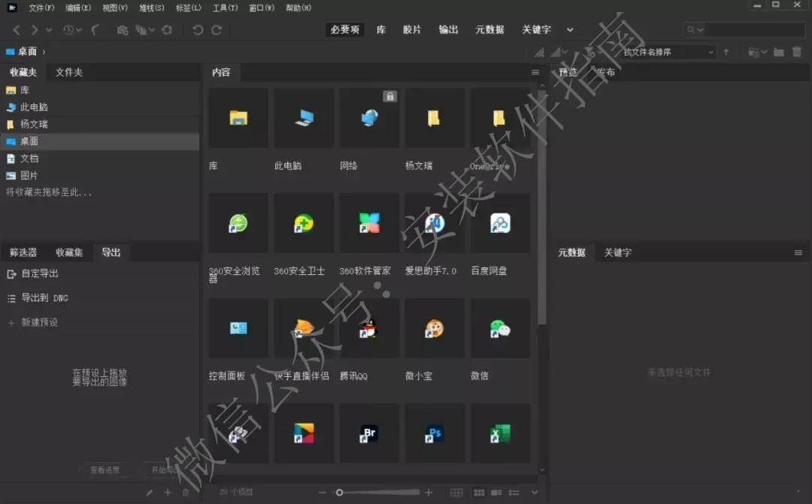Open the 编辑(E) menu
This screenshot has height=504, width=812.
click(x=78, y=8)
